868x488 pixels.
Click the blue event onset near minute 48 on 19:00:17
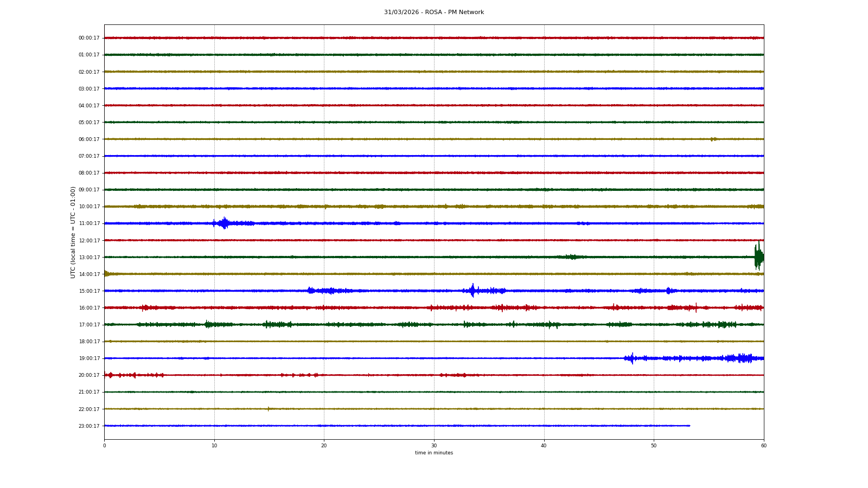point(632,358)
